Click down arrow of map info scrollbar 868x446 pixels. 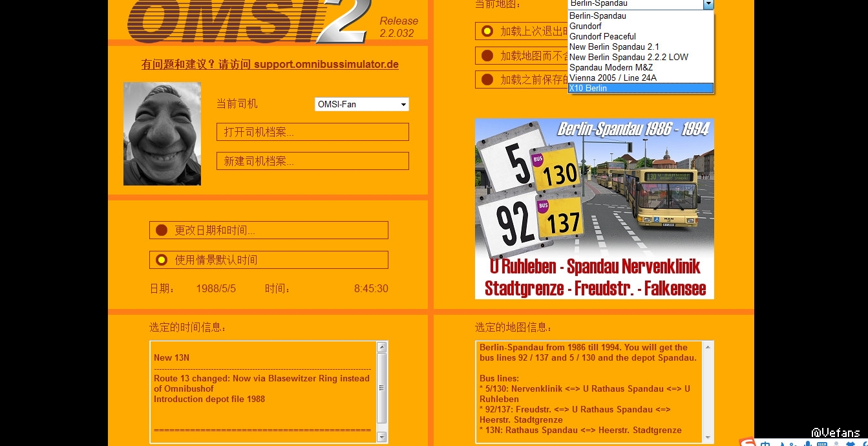[708, 438]
